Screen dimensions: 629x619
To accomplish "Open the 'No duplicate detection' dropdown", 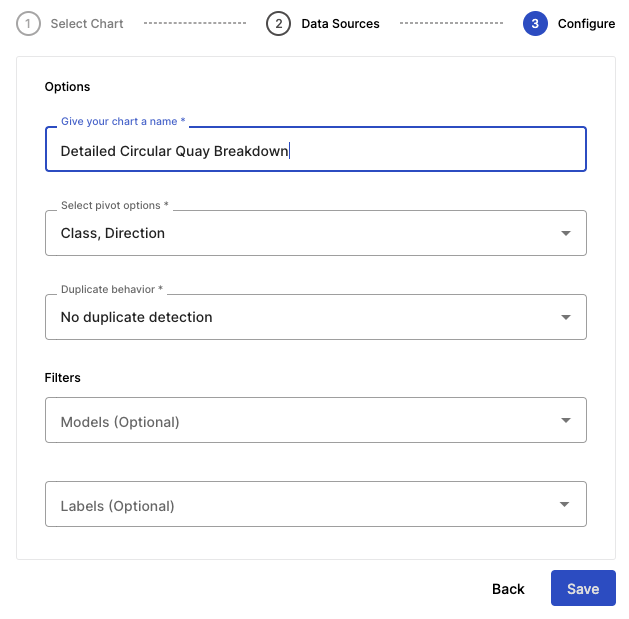I will (x=300, y=317).
